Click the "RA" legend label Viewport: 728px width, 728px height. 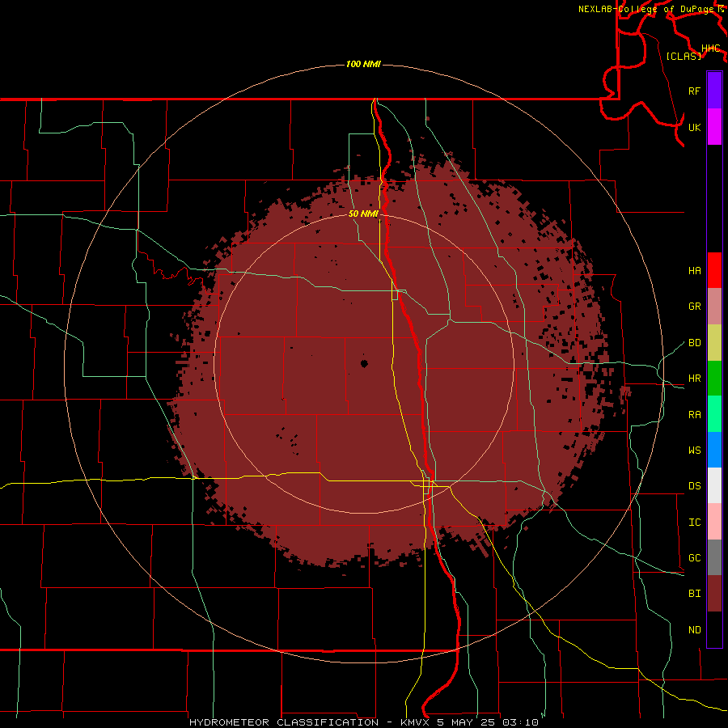[x=694, y=415]
